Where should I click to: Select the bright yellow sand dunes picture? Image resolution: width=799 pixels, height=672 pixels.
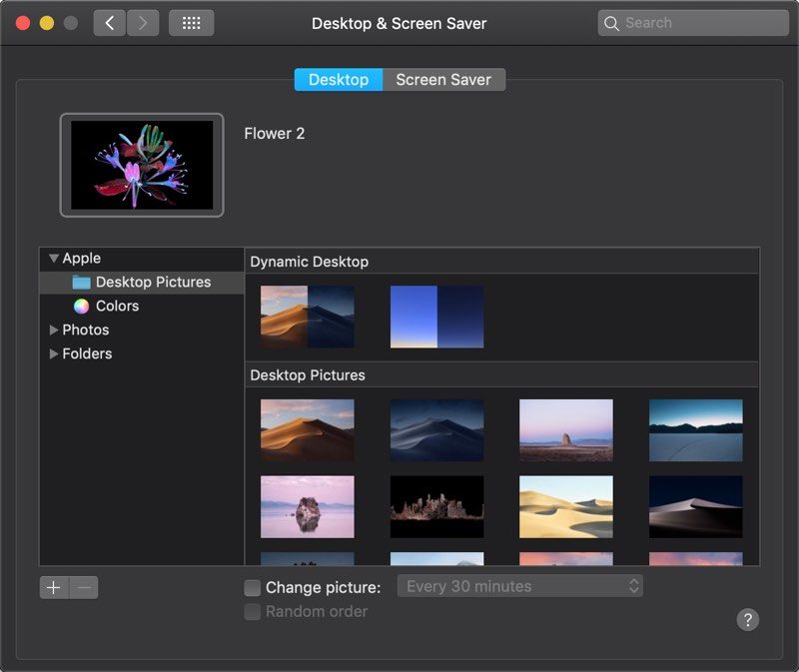click(x=566, y=507)
